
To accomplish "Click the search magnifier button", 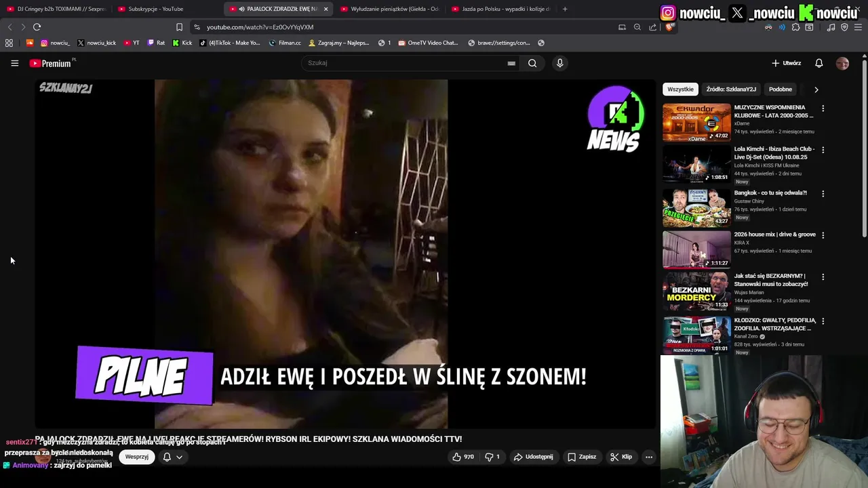I will coord(532,63).
